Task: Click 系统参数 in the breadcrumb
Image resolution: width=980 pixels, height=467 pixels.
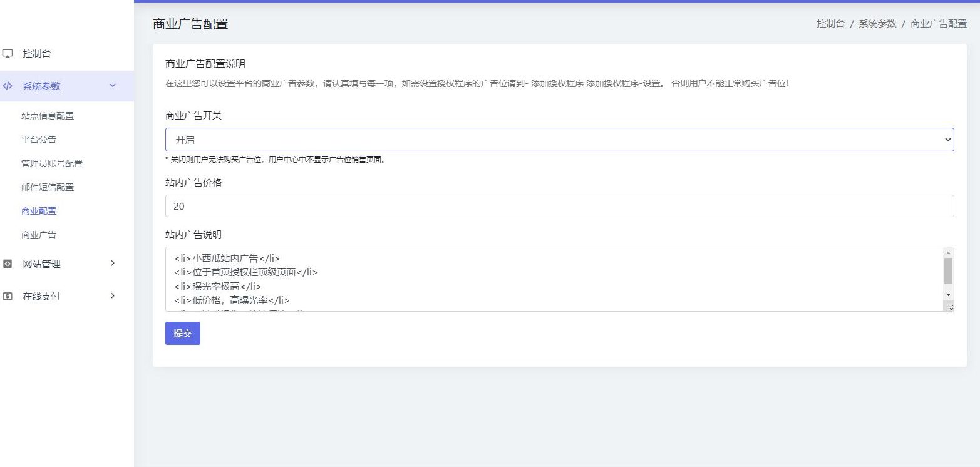Action: pos(877,24)
